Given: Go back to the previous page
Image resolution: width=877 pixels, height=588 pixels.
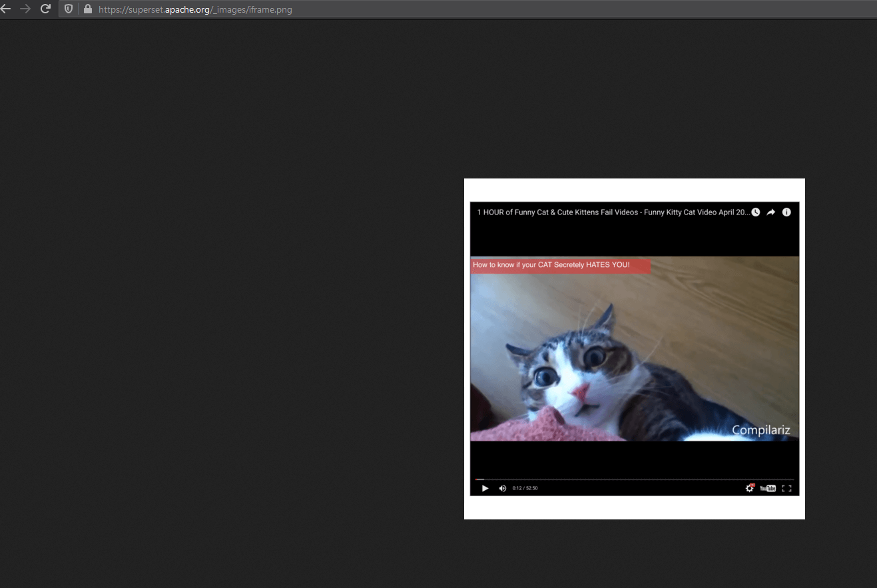Looking at the screenshot, I should (x=5, y=9).
